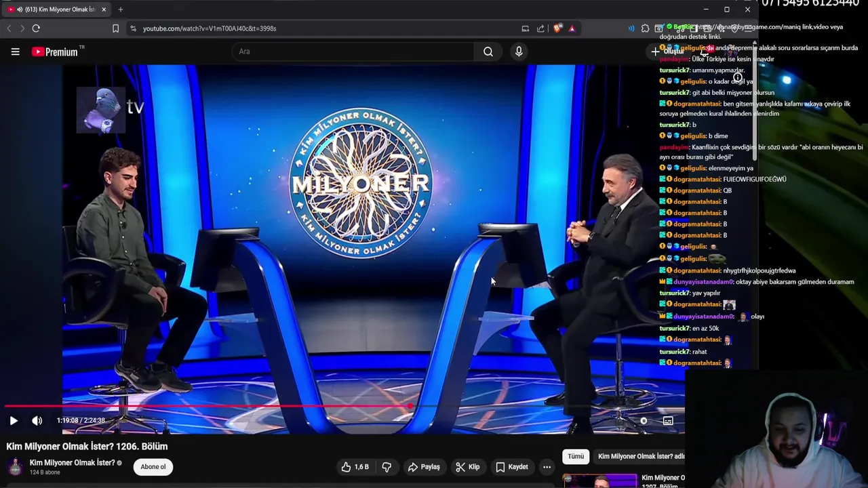Click the browser address bar URL
Screen dimensions: 868x488
(x=210, y=28)
